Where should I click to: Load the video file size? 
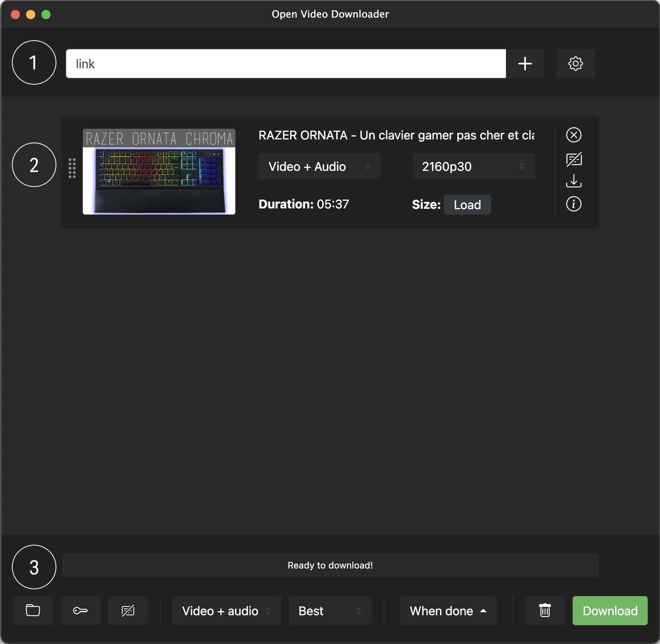[467, 205]
